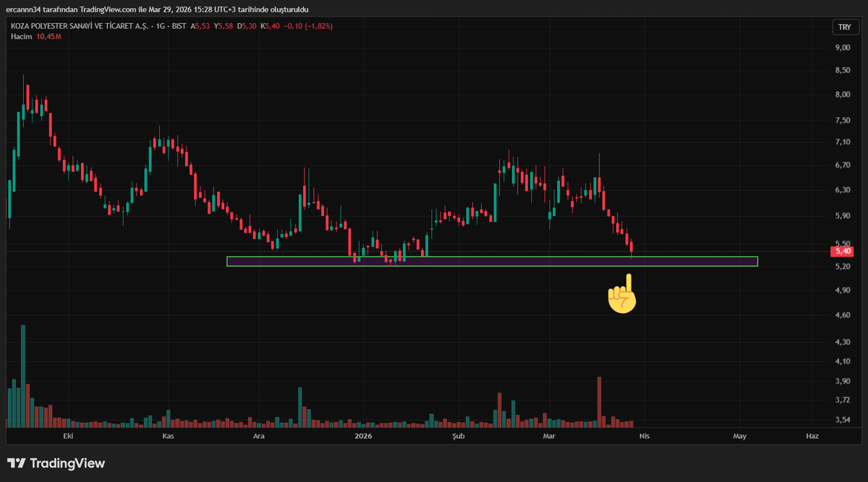
Task: Click the 6,30 price axis label
Action: pyautogui.click(x=843, y=190)
